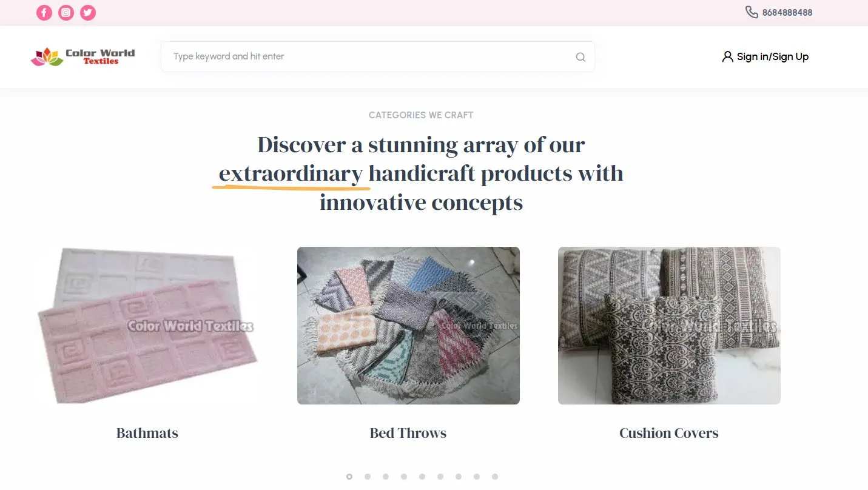Click the cushion covers product image

point(669,326)
